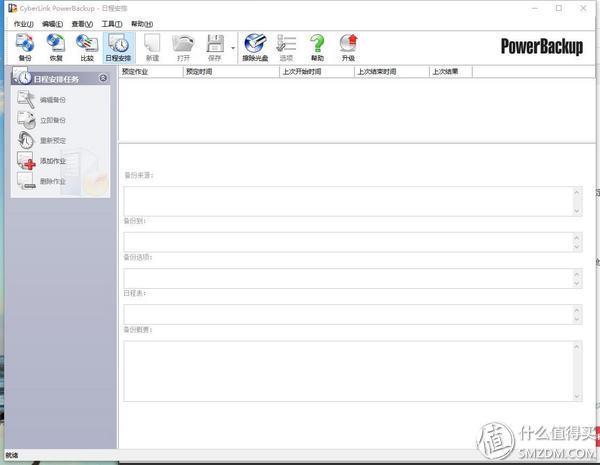The height and width of the screenshot is (465, 600).
Task: Collapse the 日程安排任务 panel chevron
Action: pyautogui.click(x=103, y=78)
